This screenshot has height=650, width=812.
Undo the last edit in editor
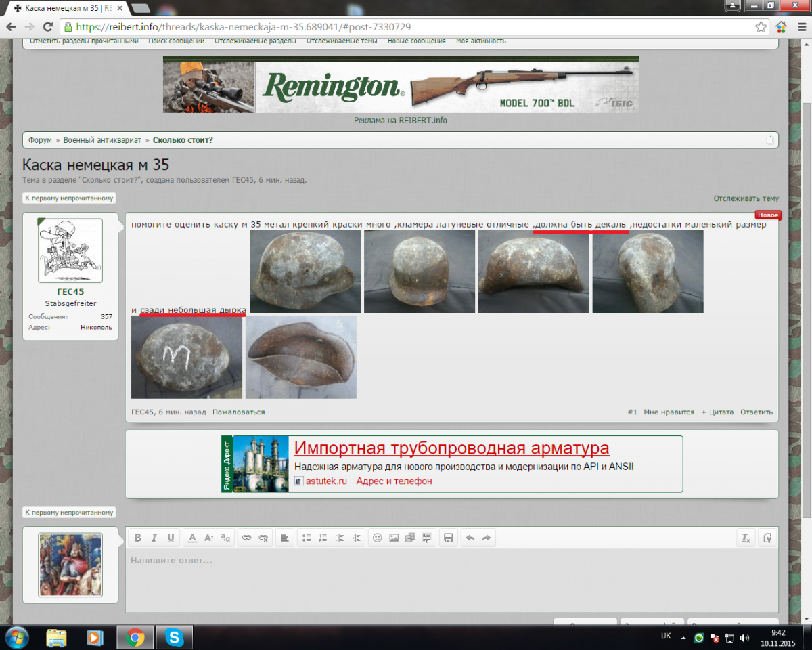tap(470, 538)
